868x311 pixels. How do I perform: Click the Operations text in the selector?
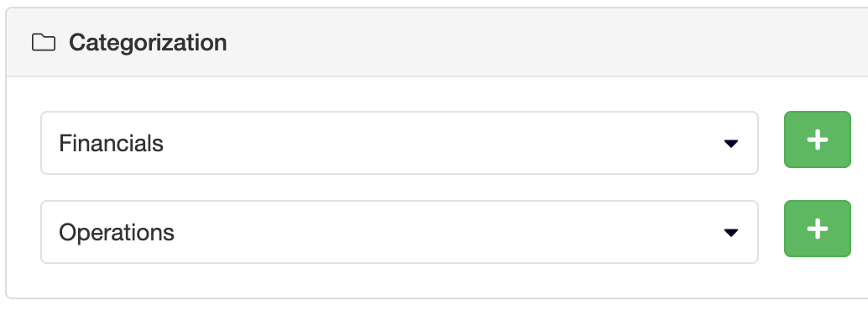[117, 233]
